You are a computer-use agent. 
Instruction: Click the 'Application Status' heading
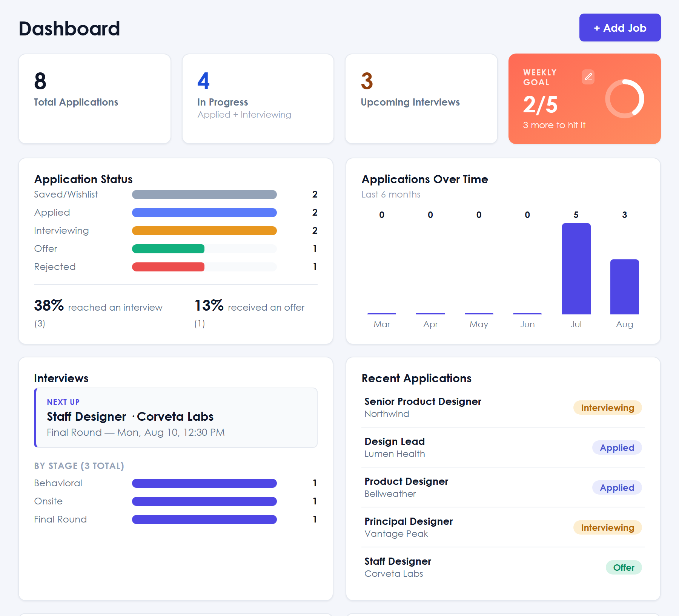pyautogui.click(x=83, y=179)
